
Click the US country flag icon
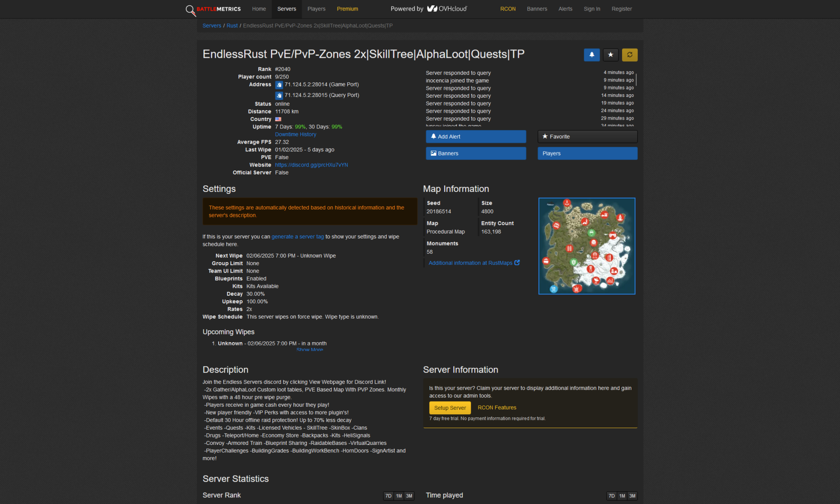[278, 119]
